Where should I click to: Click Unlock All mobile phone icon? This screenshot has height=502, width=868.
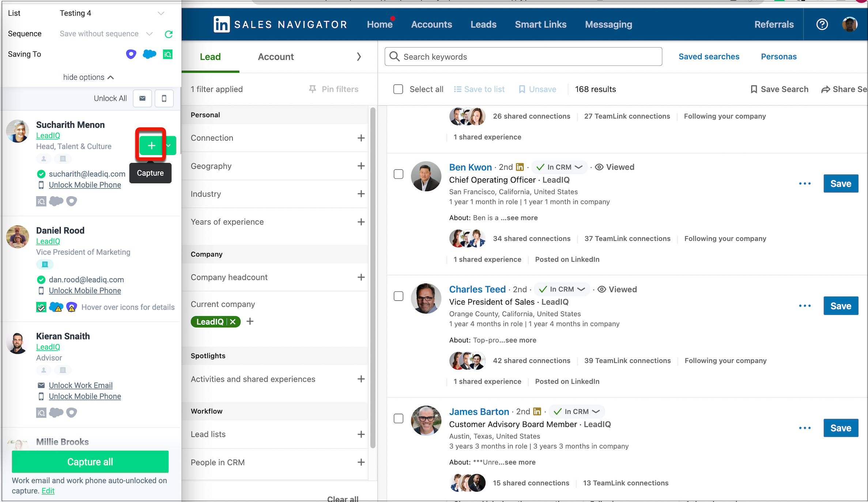tap(164, 98)
